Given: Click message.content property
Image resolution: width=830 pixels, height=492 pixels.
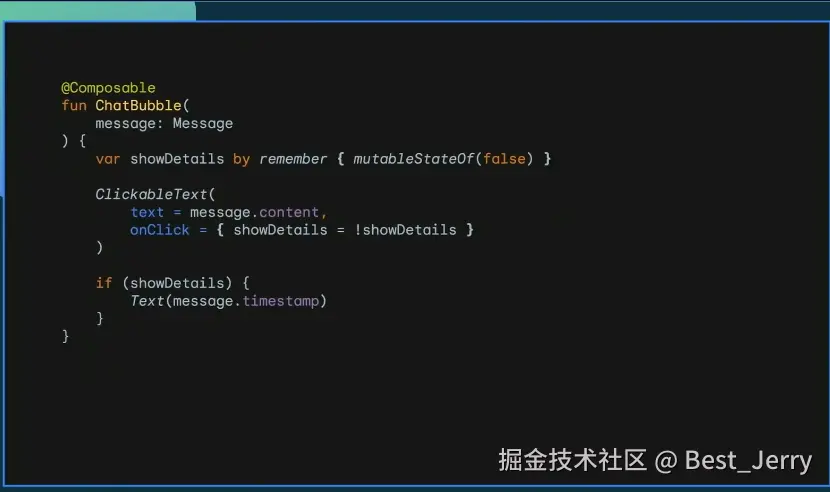Looking at the screenshot, I should 254,212.
